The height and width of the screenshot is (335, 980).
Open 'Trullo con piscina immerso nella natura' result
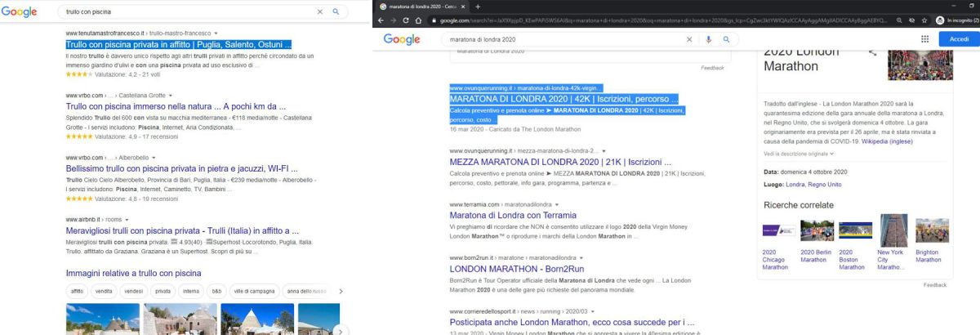(176, 106)
